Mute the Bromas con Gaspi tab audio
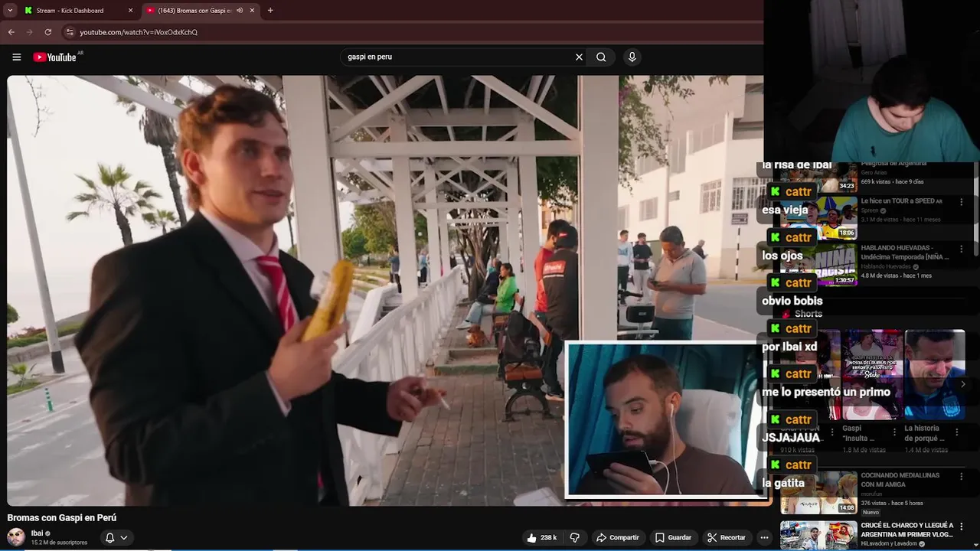This screenshot has height=551, width=980. pyautogui.click(x=240, y=11)
